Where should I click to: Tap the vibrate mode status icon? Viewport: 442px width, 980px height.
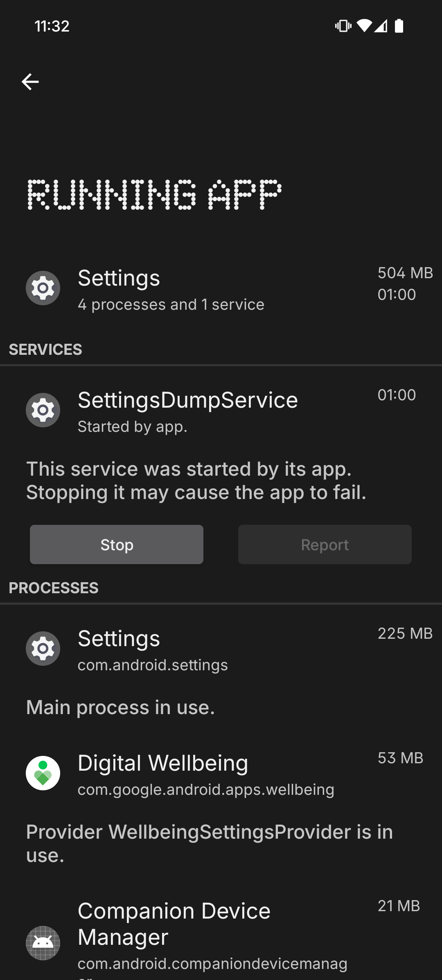pyautogui.click(x=343, y=26)
